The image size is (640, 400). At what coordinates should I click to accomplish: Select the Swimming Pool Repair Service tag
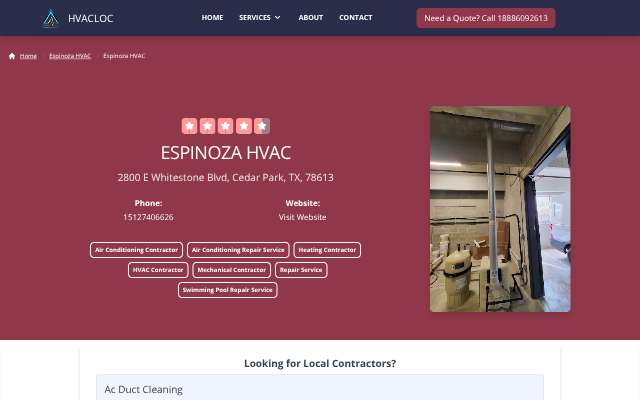[x=227, y=290]
